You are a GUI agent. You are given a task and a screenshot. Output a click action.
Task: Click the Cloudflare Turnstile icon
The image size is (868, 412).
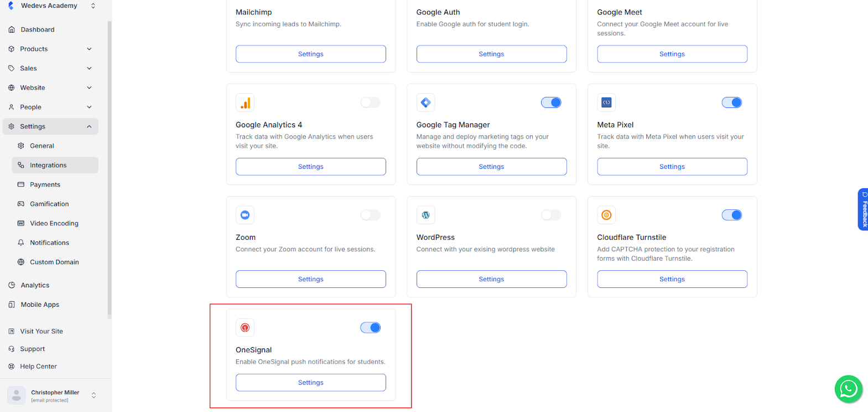coord(606,215)
